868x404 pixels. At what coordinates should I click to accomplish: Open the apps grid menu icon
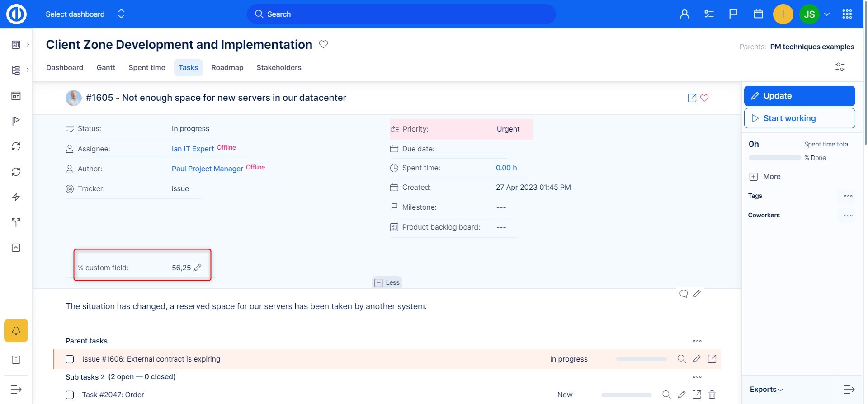(847, 14)
